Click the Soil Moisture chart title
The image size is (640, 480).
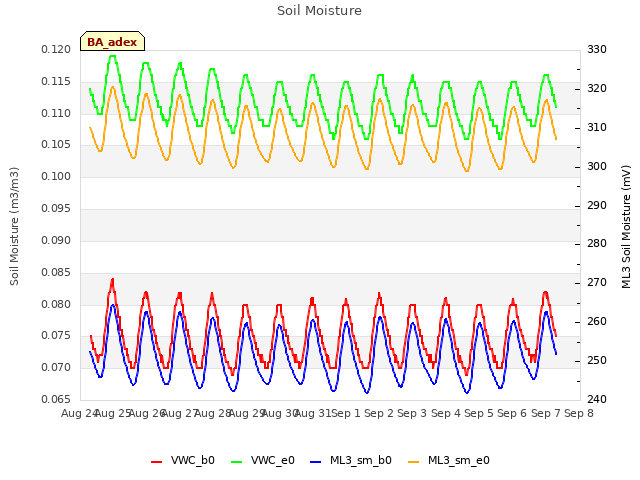click(319, 11)
